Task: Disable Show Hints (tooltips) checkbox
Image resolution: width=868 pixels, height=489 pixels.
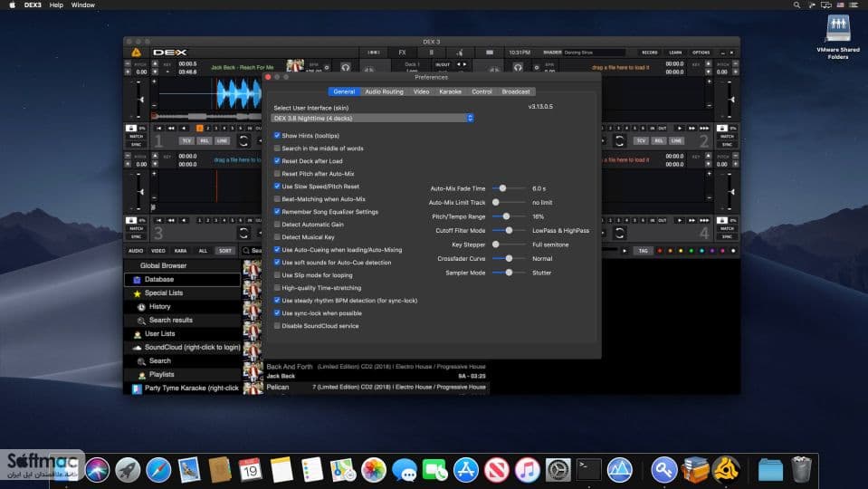Action: (x=277, y=135)
